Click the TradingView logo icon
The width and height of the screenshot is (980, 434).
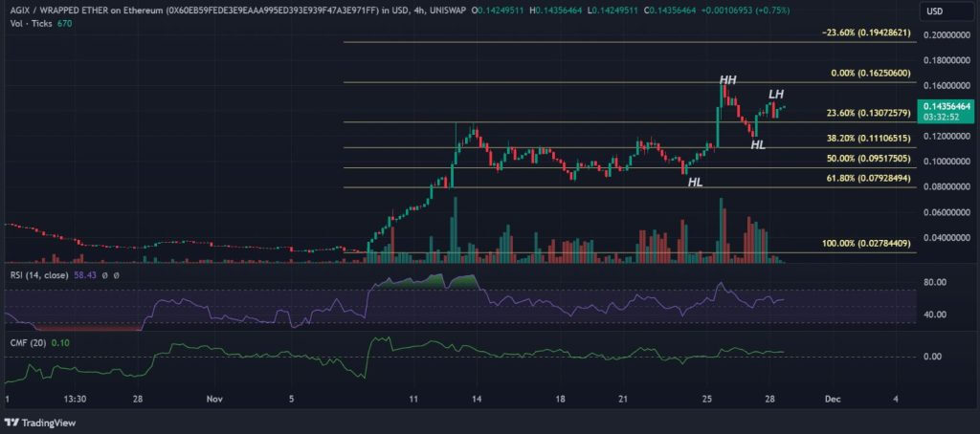tap(14, 422)
